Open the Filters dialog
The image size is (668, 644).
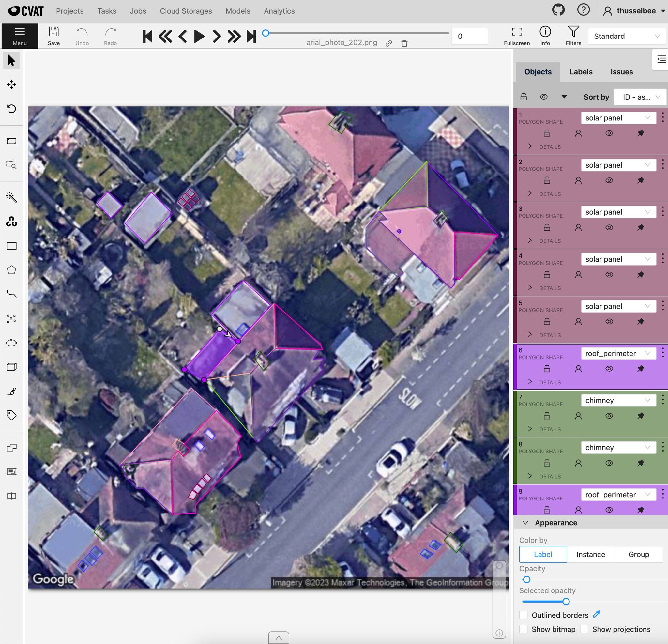click(573, 36)
